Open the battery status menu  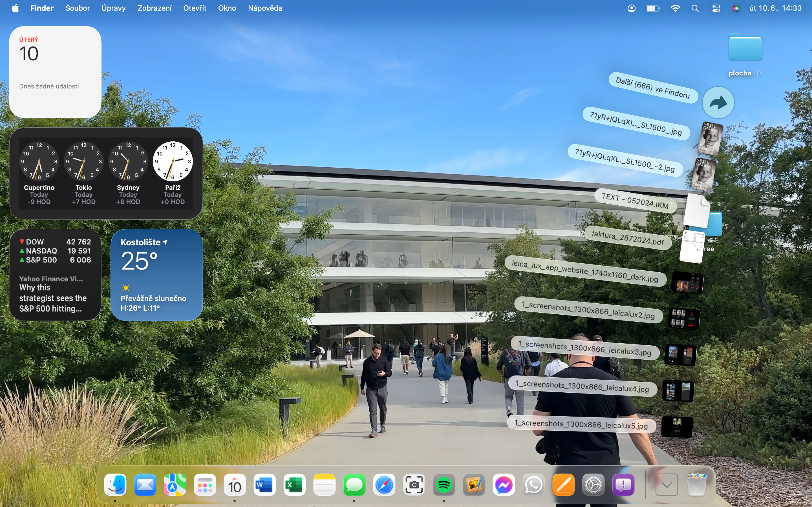pyautogui.click(x=652, y=8)
